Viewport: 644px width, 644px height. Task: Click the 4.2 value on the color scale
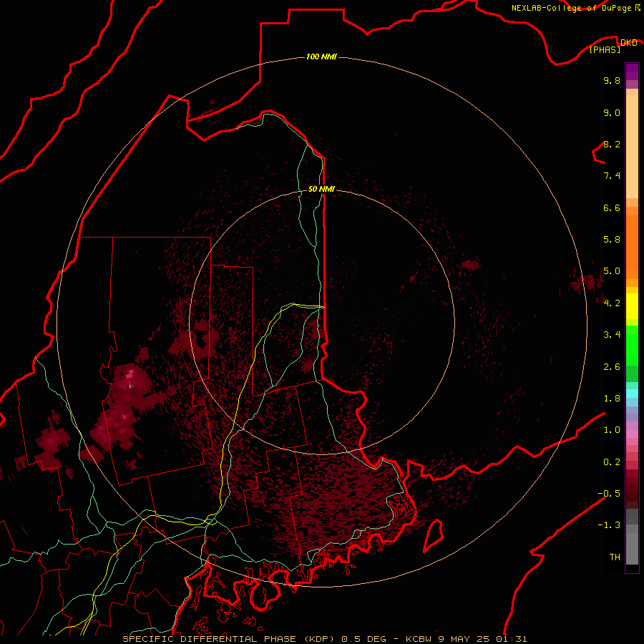612,303
